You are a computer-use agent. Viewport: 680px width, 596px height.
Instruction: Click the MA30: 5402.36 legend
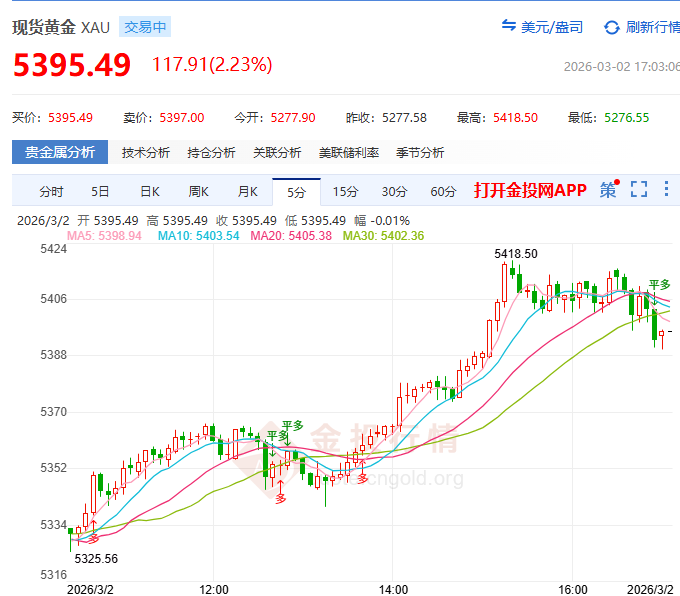click(383, 236)
